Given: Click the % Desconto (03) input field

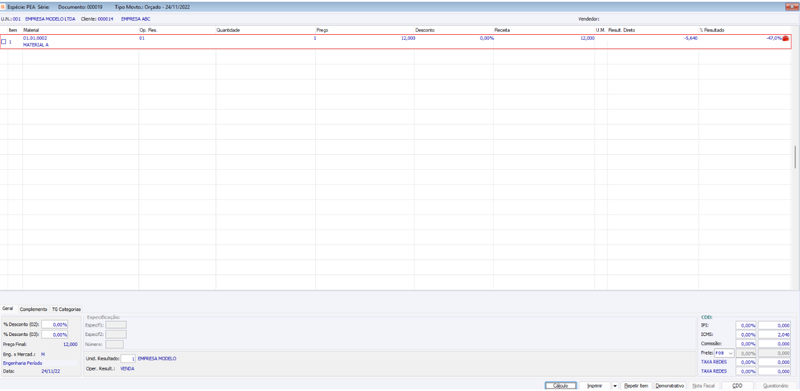Looking at the screenshot, I should [55, 335].
